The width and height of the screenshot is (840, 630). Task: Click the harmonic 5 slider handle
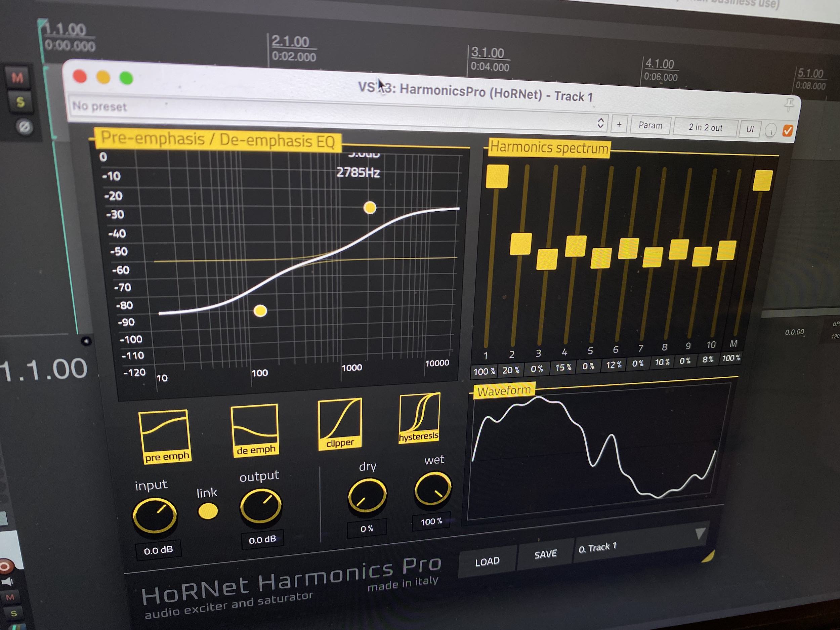click(601, 258)
